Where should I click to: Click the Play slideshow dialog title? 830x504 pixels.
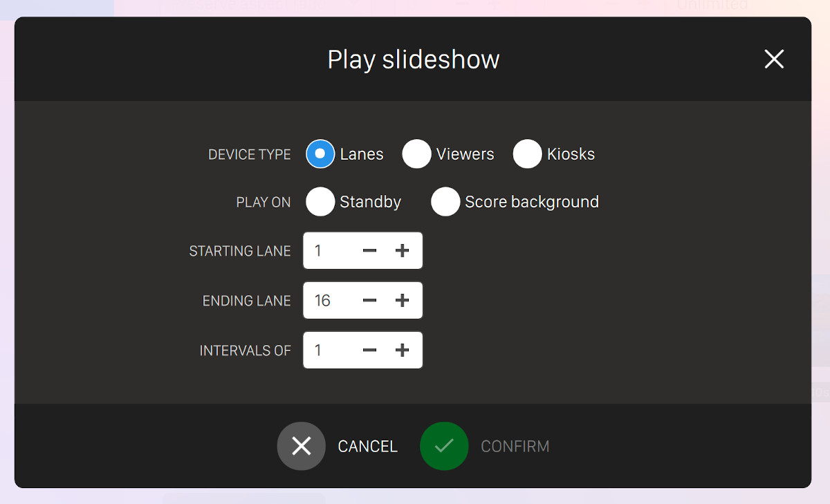(x=413, y=59)
